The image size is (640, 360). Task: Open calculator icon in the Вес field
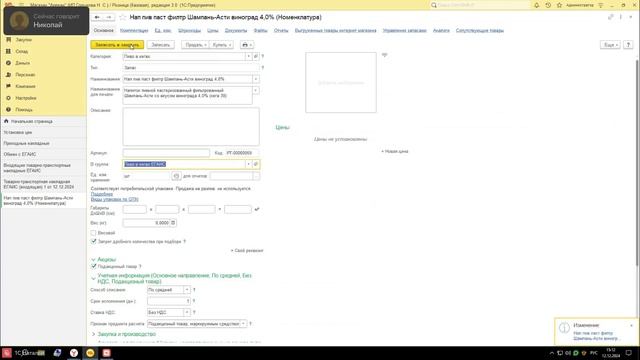coord(173,223)
